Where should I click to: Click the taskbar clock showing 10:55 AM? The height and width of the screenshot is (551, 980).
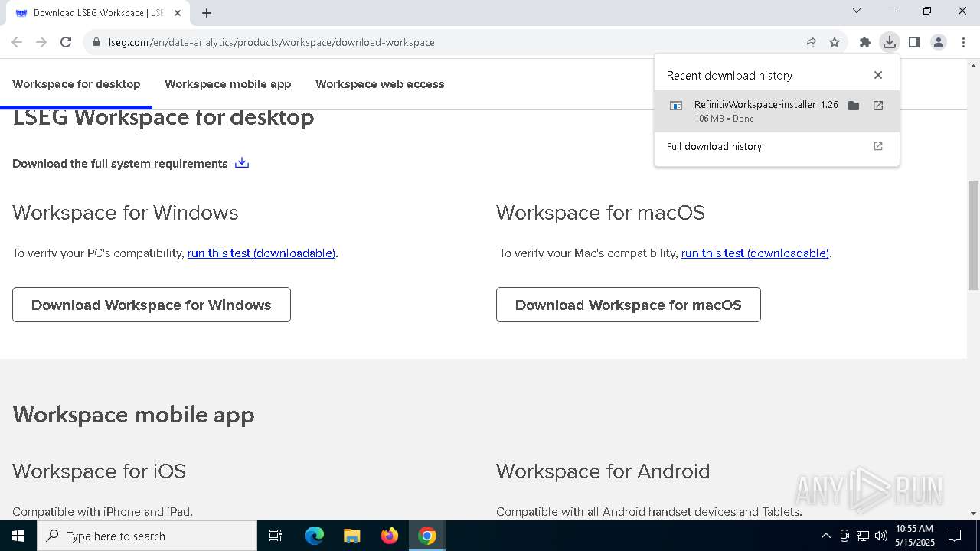(x=914, y=536)
